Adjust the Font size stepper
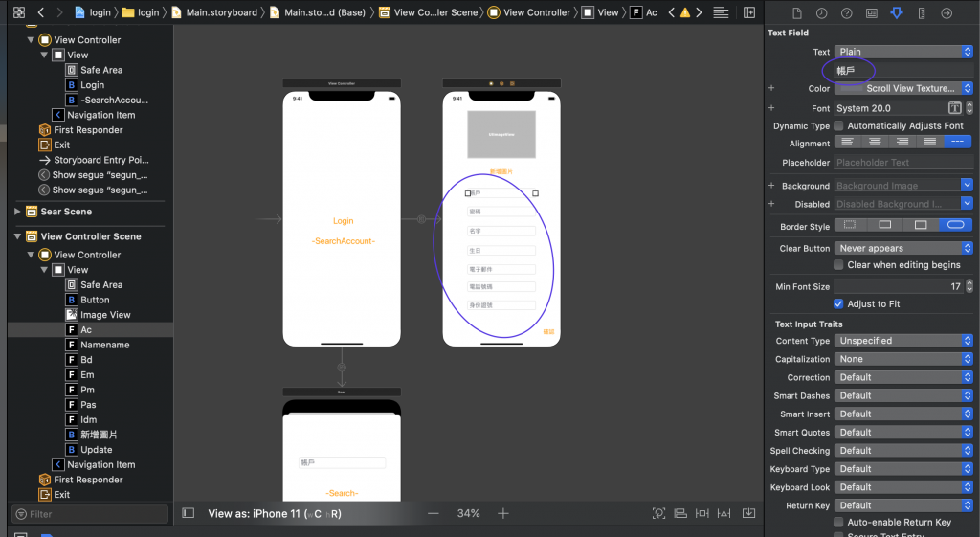This screenshot has height=537, width=980. pos(969,108)
